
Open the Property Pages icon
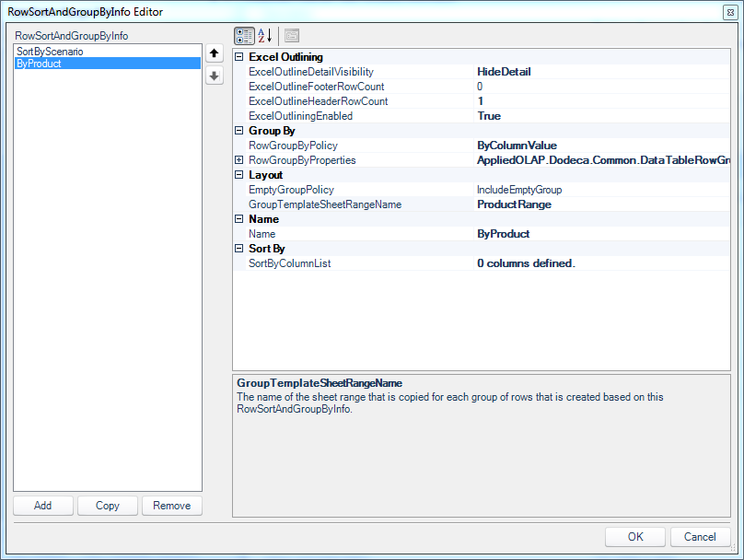pyautogui.click(x=291, y=36)
